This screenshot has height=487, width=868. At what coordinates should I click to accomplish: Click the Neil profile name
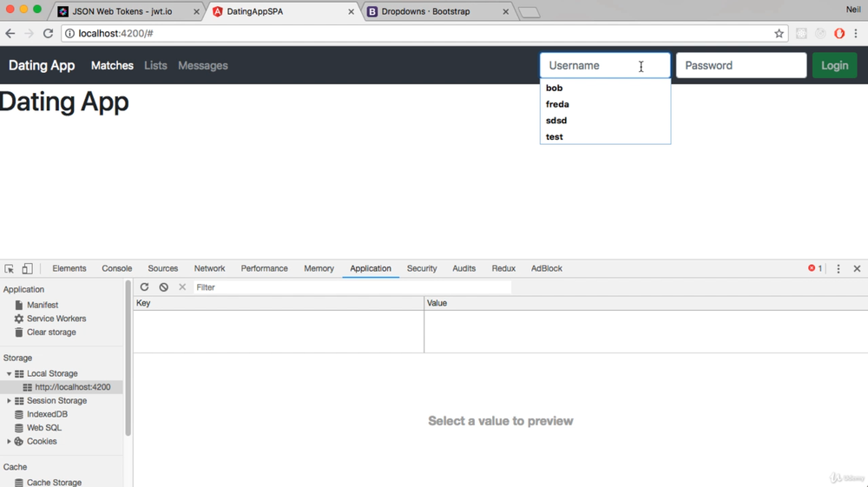tap(853, 10)
